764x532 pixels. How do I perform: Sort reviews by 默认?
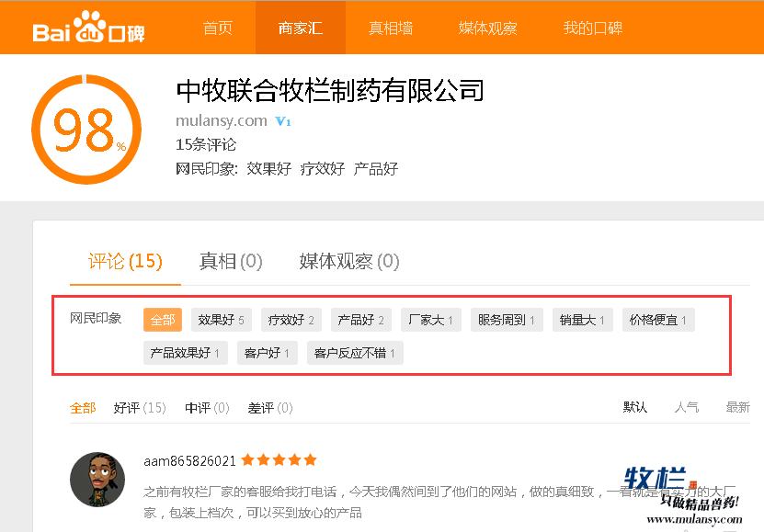[x=635, y=407]
